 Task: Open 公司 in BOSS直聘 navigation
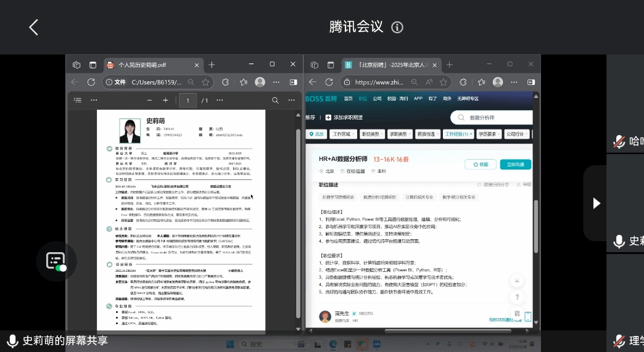pyautogui.click(x=377, y=99)
